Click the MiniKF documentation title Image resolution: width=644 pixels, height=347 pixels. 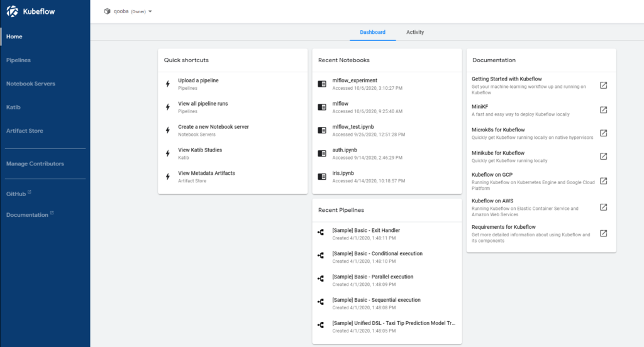tap(480, 107)
